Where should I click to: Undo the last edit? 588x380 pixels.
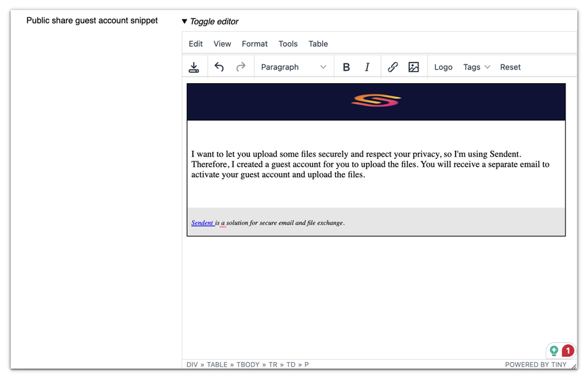coord(219,67)
